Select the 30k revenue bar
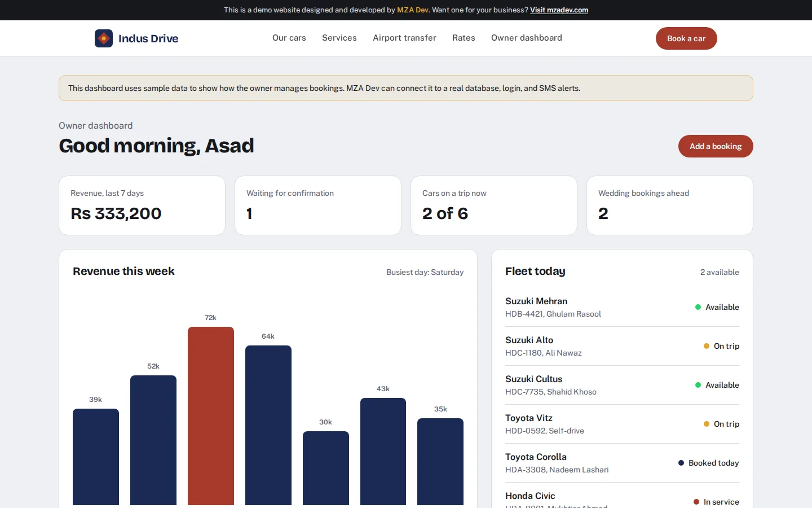The image size is (812, 508). tap(326, 468)
